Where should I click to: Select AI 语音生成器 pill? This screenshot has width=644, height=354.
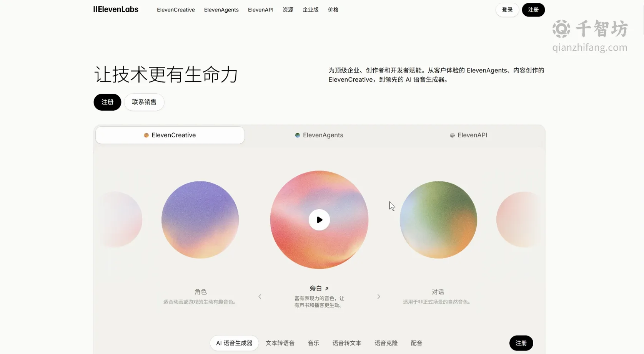point(234,343)
